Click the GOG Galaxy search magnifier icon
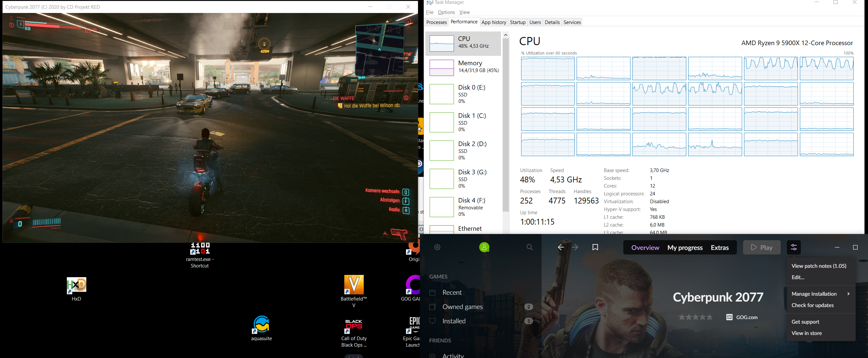Screen dimensions: 868x358 (530, 247)
